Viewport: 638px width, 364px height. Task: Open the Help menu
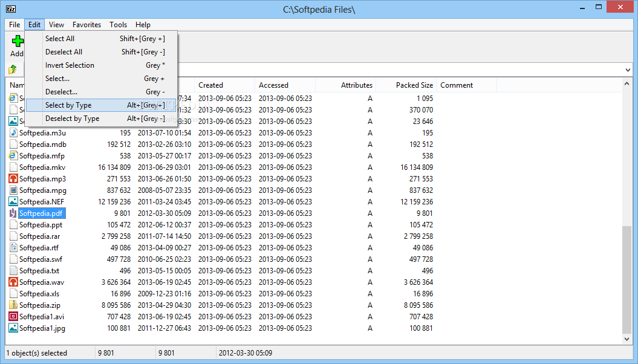(x=143, y=24)
